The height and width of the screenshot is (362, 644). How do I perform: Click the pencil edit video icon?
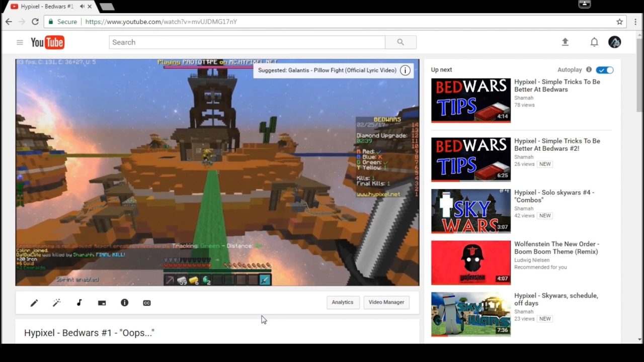pos(34,303)
